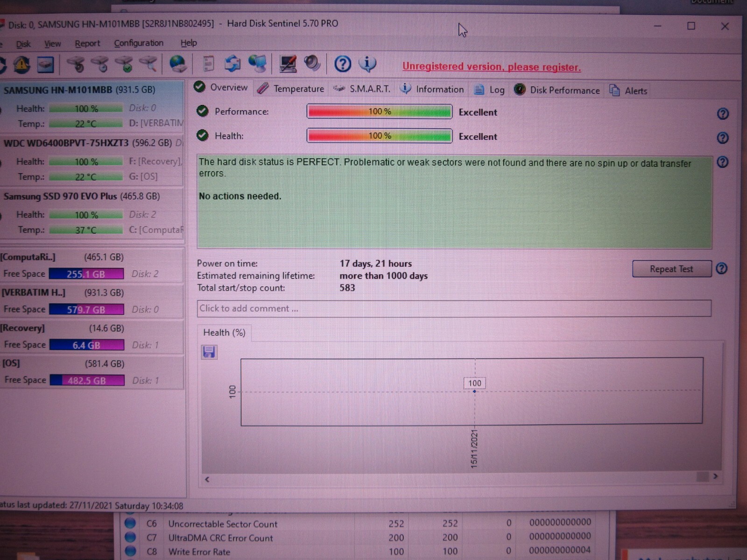Open the laptop with screwdriver configuration icon
The height and width of the screenshot is (560, 747).
click(x=288, y=64)
